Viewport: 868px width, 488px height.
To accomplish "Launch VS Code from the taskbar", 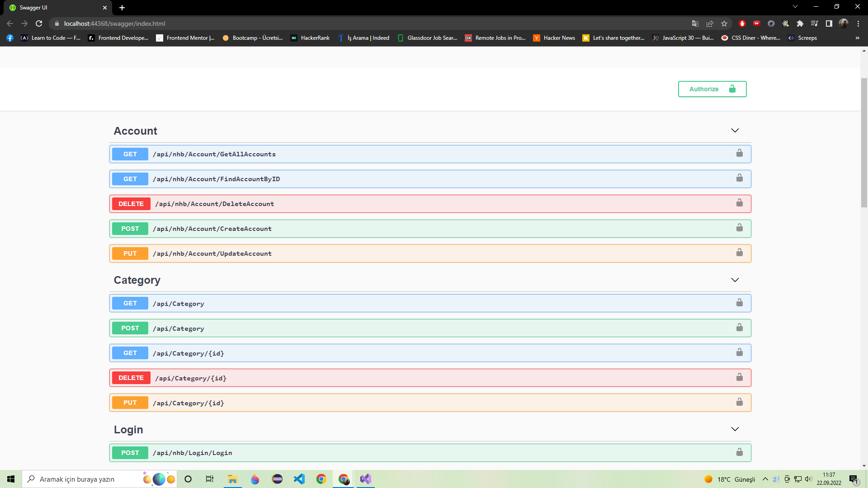I will tap(299, 479).
